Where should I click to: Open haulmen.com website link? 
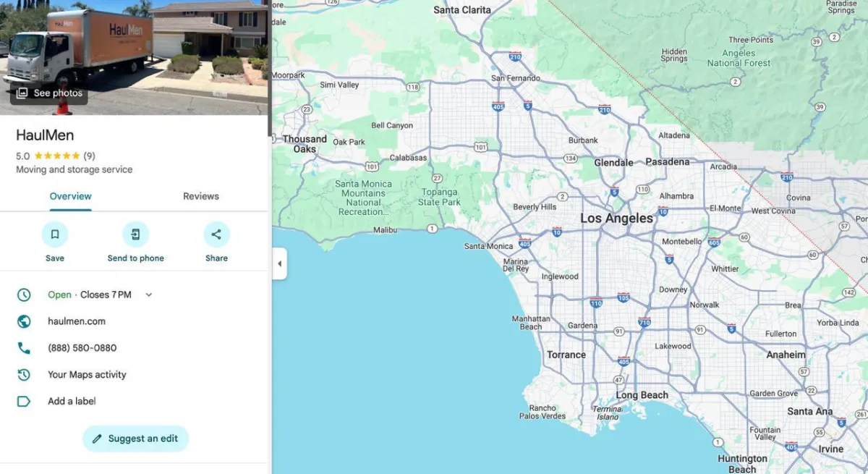(x=77, y=321)
